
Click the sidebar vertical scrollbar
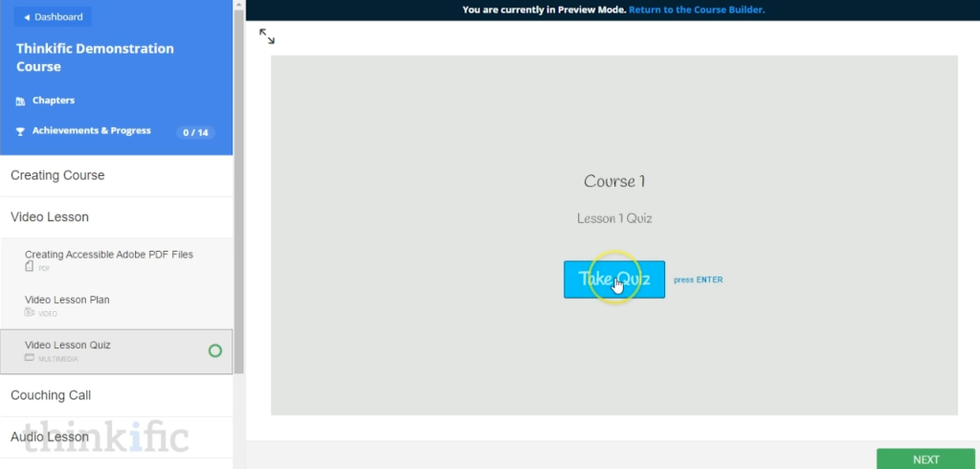(238, 190)
